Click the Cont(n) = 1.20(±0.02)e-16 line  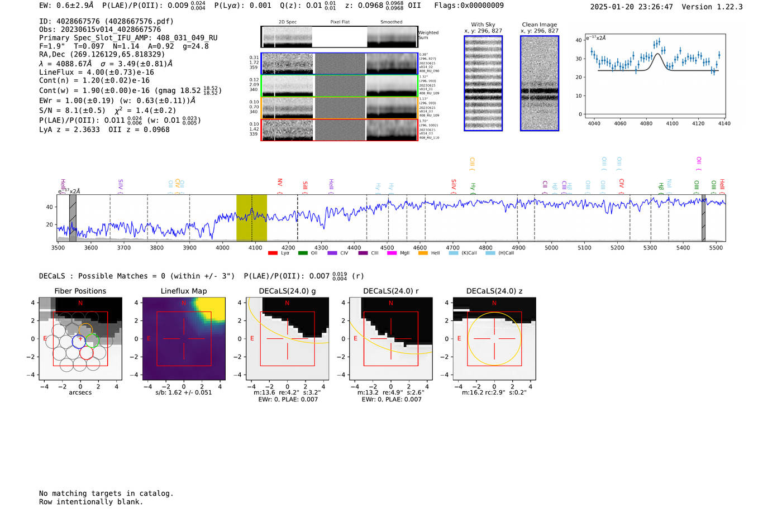click(94, 80)
